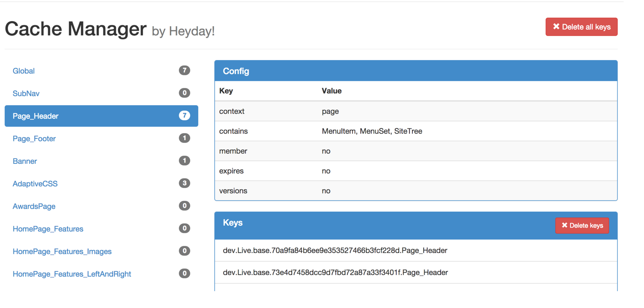Select the Page_Header sidebar item
This screenshot has height=308, width=644.
click(36, 116)
